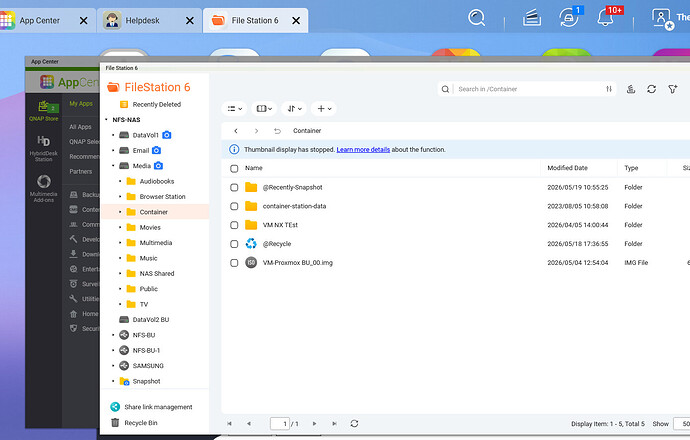This screenshot has height=440, width=690.
Task: Select the Movies folder in tree
Action: (x=150, y=227)
